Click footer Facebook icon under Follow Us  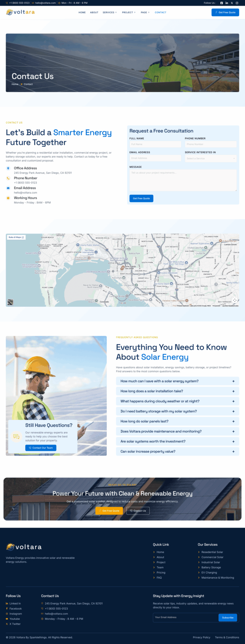[7, 609]
